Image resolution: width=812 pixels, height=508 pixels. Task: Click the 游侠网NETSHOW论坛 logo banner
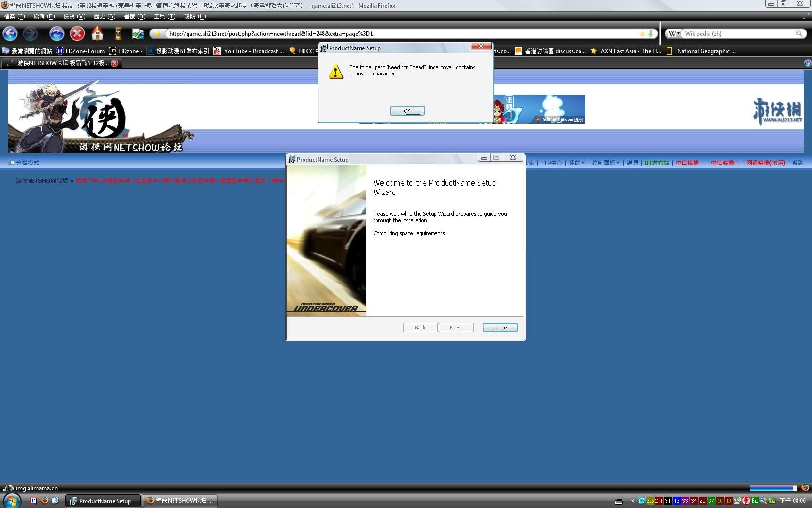pyautogui.click(x=101, y=118)
